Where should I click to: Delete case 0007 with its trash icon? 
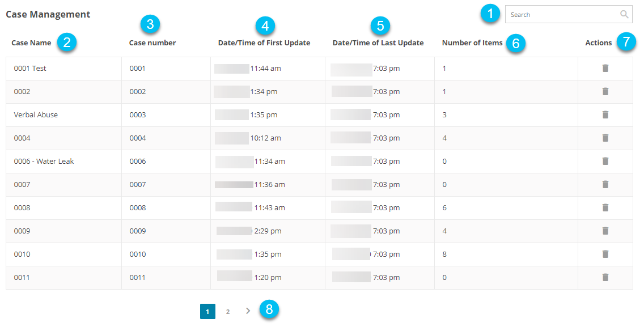[605, 184]
